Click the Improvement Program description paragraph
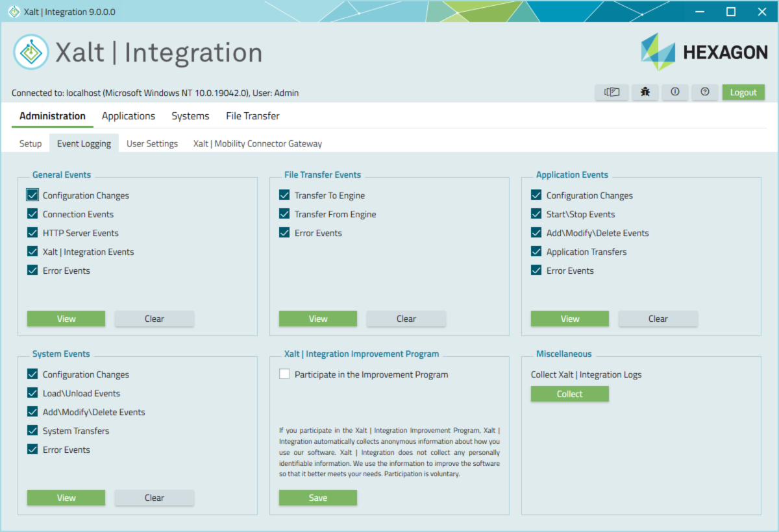Image resolution: width=779 pixels, height=532 pixels. tap(389, 452)
